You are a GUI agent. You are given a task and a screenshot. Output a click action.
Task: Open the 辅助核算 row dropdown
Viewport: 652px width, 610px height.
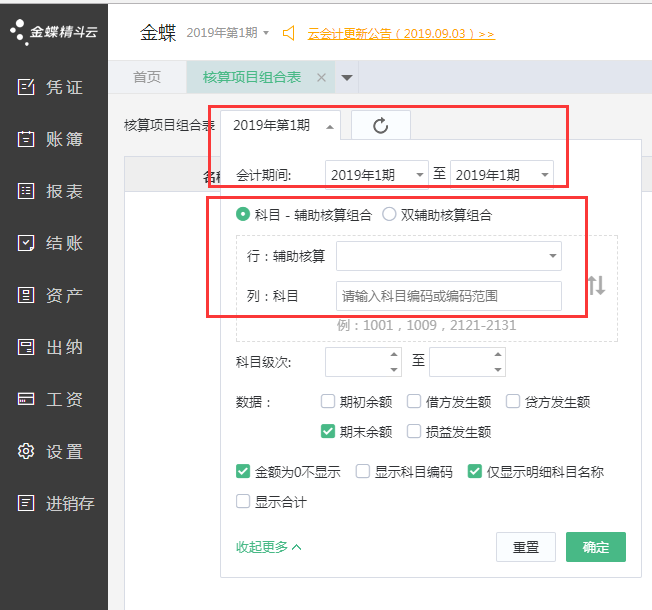[x=448, y=256]
